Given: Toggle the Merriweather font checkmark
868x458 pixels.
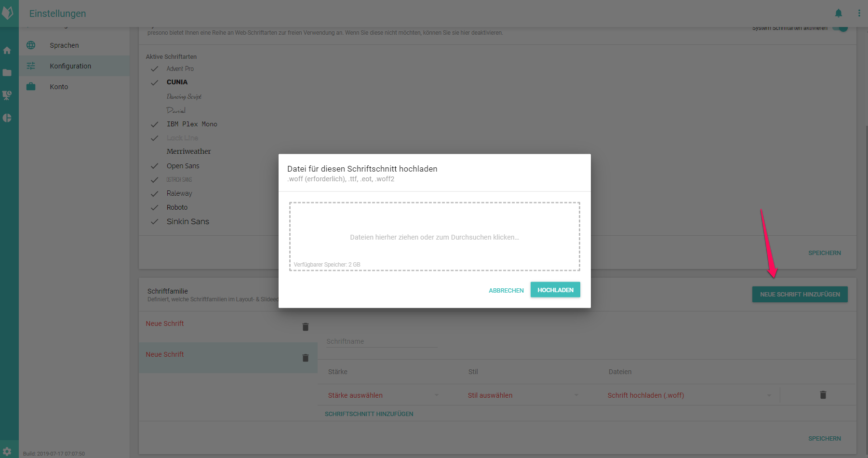Looking at the screenshot, I should 154,152.
